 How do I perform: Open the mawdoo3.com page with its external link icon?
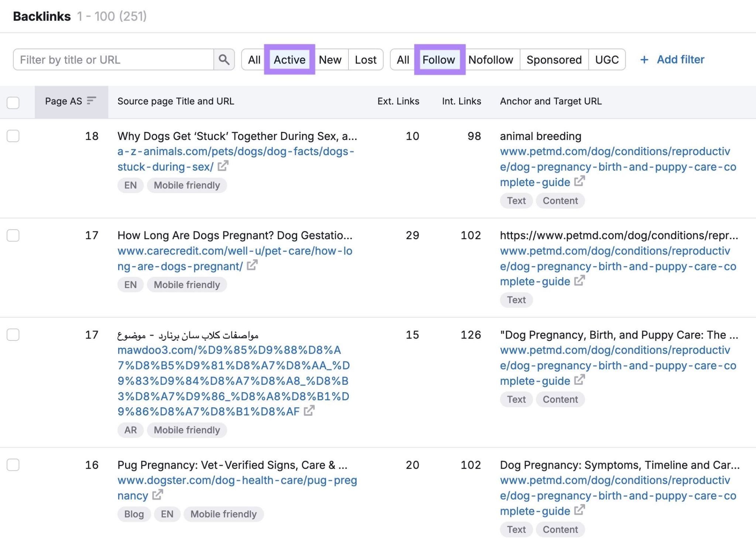click(310, 411)
